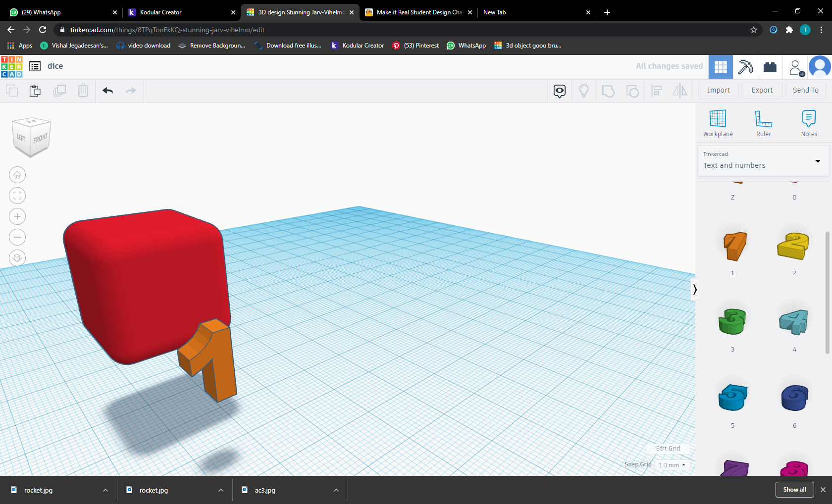Click the Group shapes icon

point(608,91)
